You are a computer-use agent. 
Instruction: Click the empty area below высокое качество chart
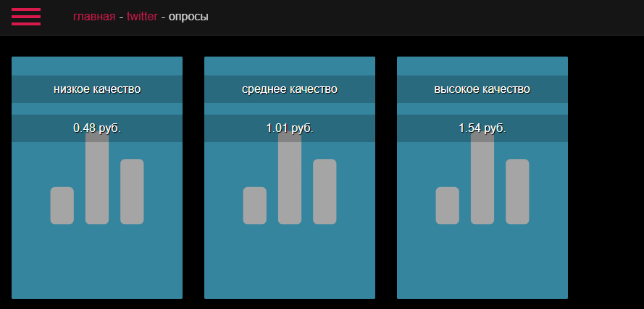482,262
